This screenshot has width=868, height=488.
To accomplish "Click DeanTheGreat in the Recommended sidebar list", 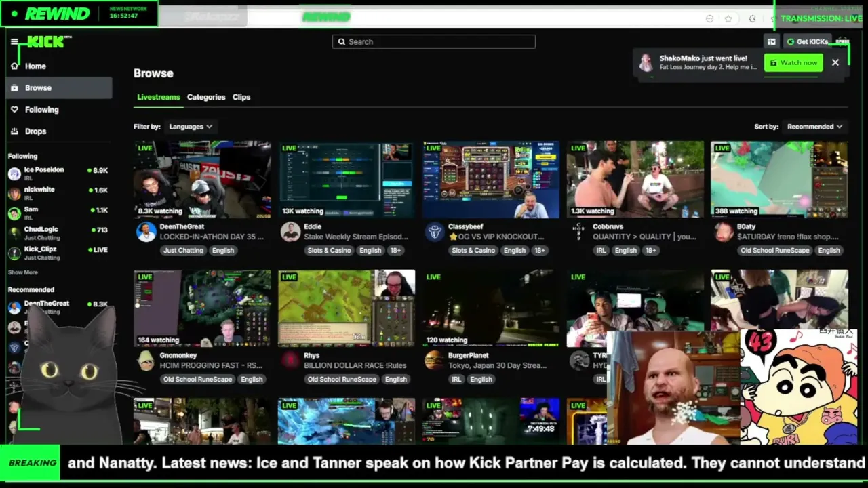I will [58, 307].
